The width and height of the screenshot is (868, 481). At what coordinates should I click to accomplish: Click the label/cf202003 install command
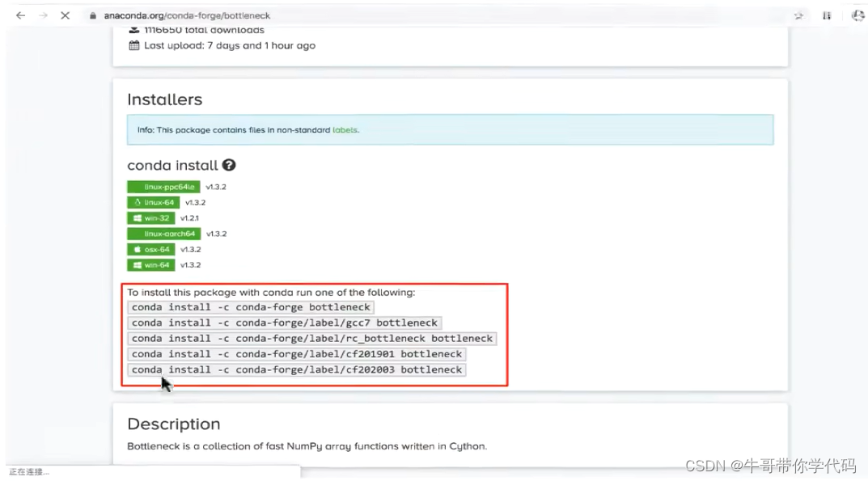click(x=297, y=369)
